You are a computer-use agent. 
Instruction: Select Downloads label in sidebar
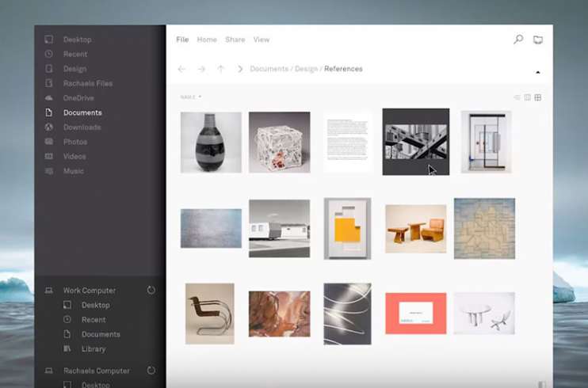pyautogui.click(x=82, y=127)
